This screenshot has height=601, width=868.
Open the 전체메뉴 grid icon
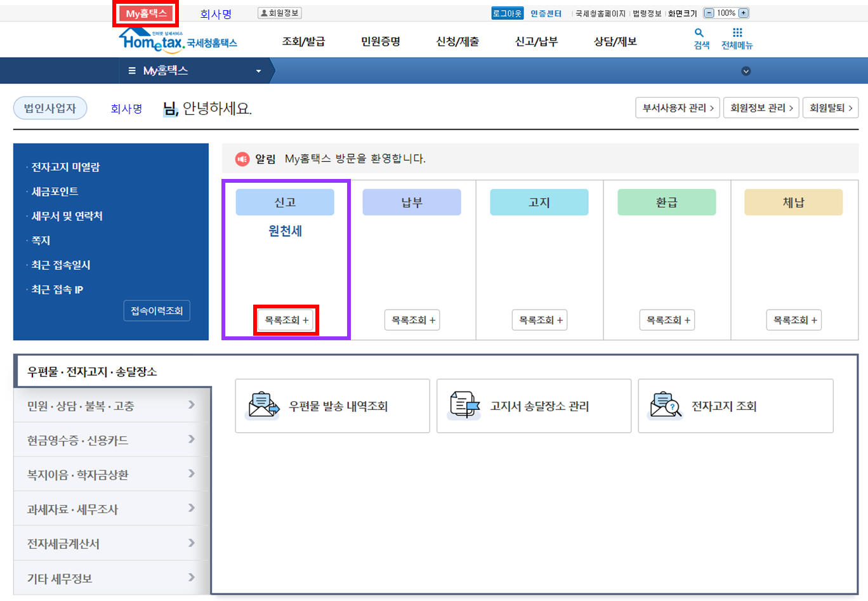tap(737, 32)
